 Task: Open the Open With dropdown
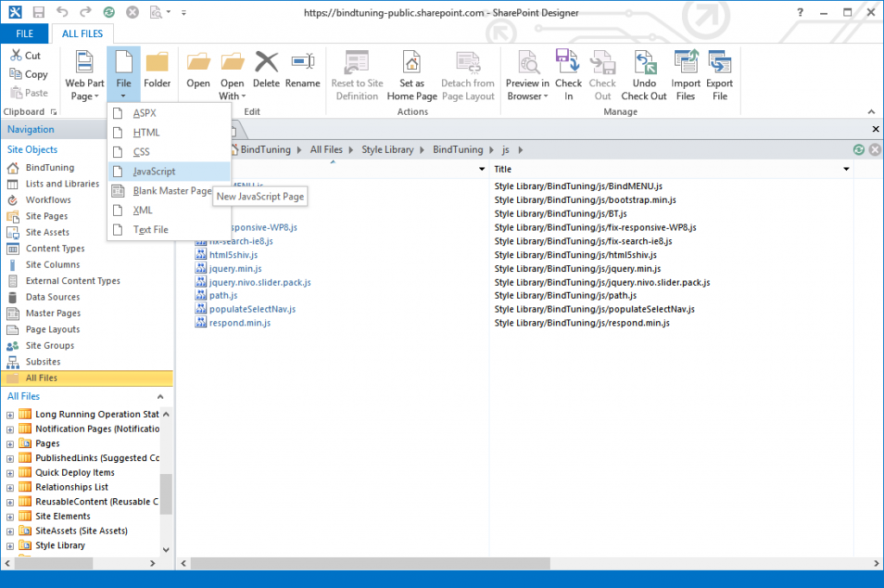[x=232, y=90]
